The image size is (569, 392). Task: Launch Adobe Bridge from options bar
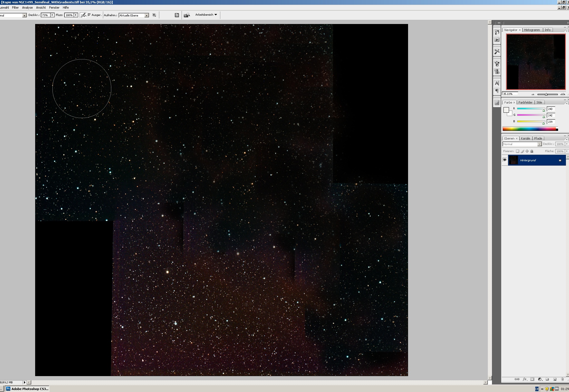pos(187,15)
